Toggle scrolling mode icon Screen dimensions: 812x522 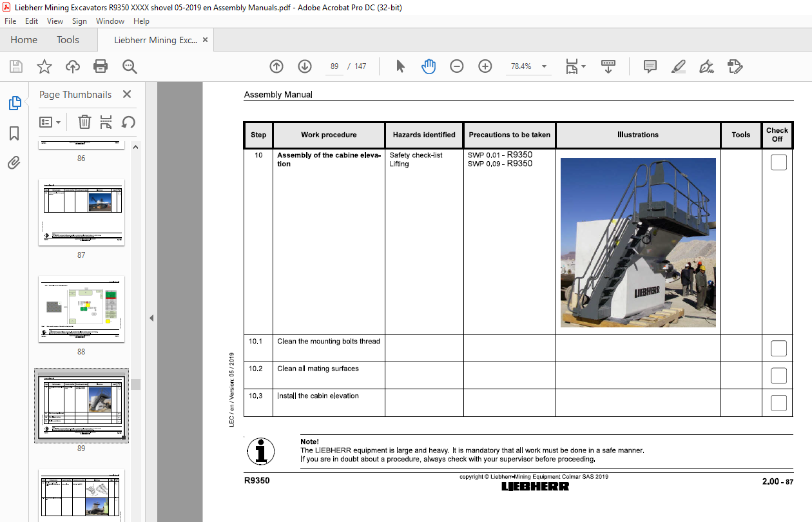pyautogui.click(x=608, y=66)
